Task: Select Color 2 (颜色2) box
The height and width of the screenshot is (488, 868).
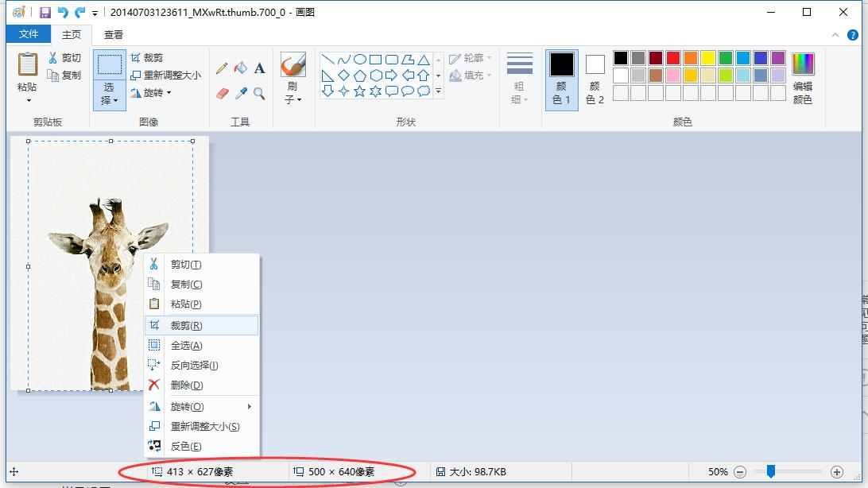Action: (x=595, y=79)
